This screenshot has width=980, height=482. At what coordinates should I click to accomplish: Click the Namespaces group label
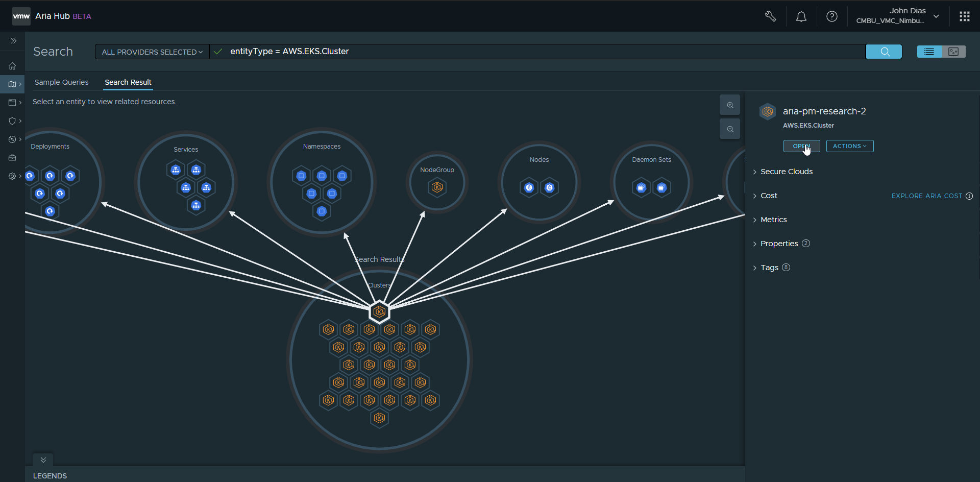pyautogui.click(x=322, y=147)
